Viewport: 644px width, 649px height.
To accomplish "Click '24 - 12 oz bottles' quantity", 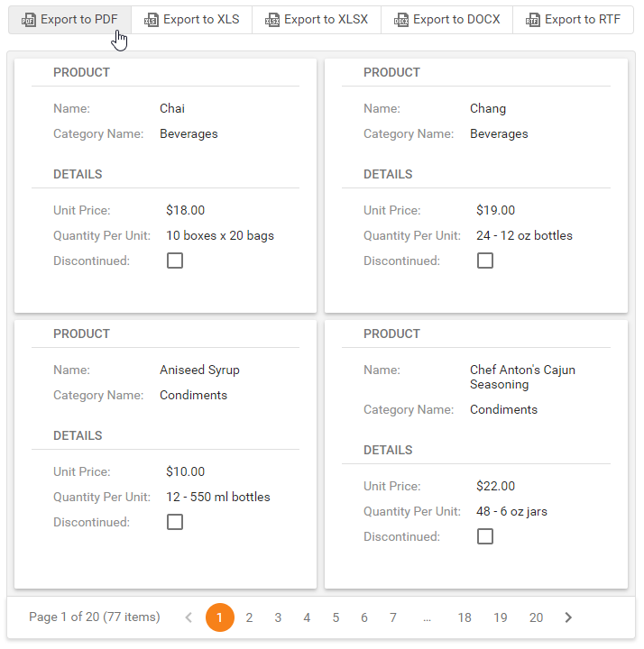I will pyautogui.click(x=524, y=235).
